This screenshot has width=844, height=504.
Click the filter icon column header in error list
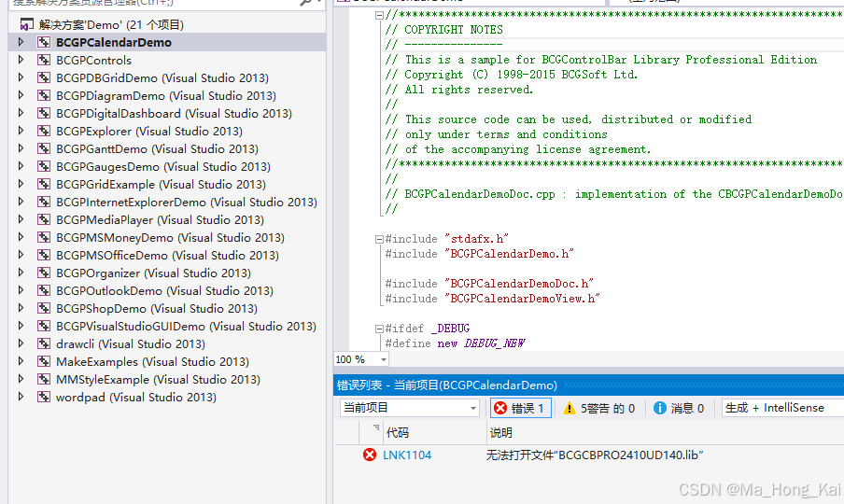[371, 432]
